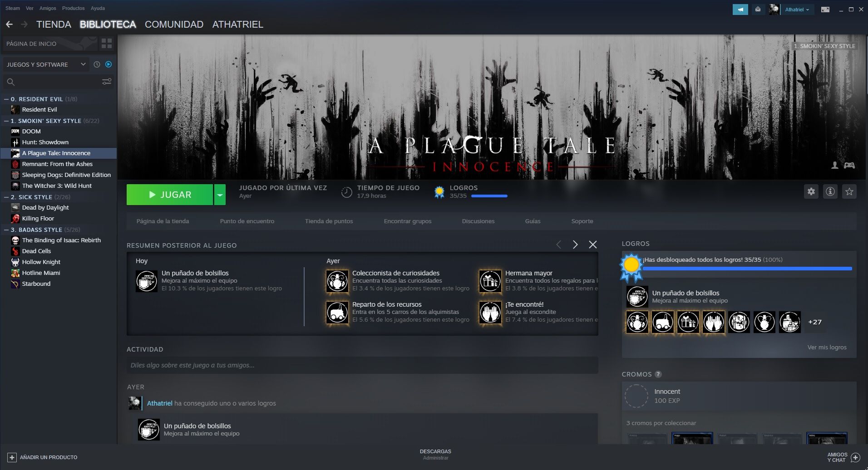The image size is (868, 470).
Task: Click the achievements progress bar showing 35/35
Action: click(x=489, y=196)
